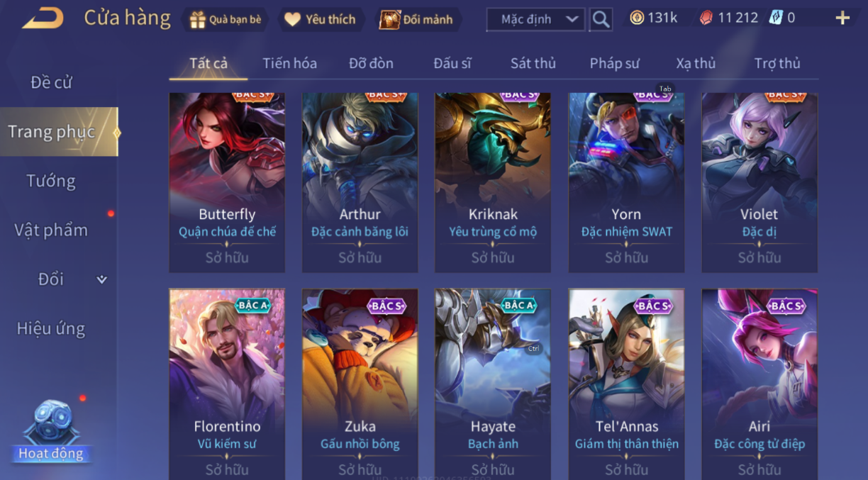The image size is (868, 480).
Task: Click the gold coin balance icon
Action: [637, 18]
